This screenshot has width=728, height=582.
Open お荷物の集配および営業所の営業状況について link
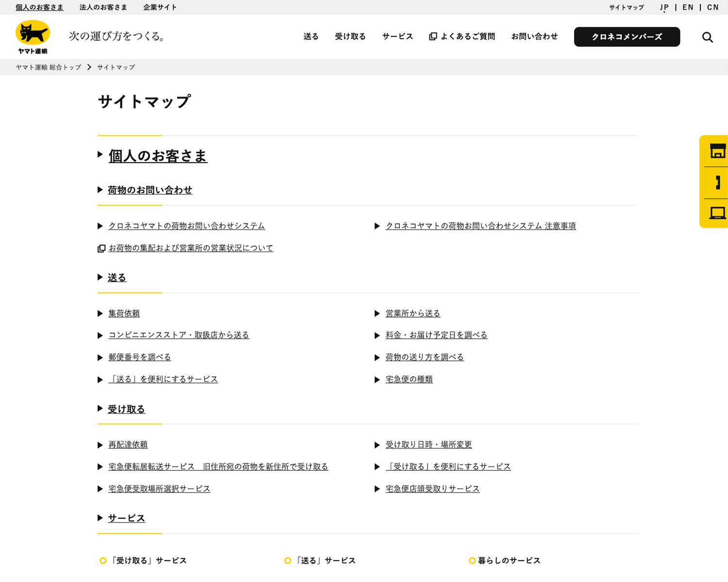click(x=191, y=248)
